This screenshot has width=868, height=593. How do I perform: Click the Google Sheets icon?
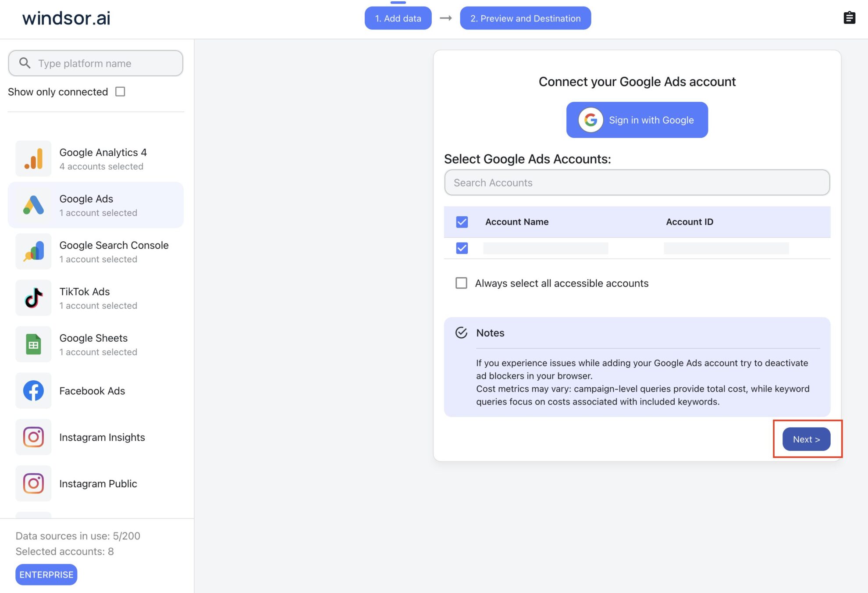tap(33, 344)
